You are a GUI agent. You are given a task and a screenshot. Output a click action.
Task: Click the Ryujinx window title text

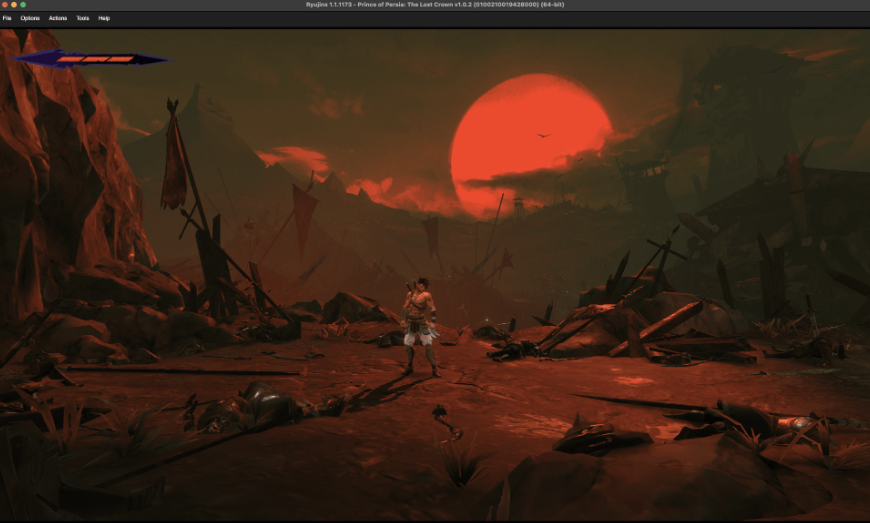(434, 5)
